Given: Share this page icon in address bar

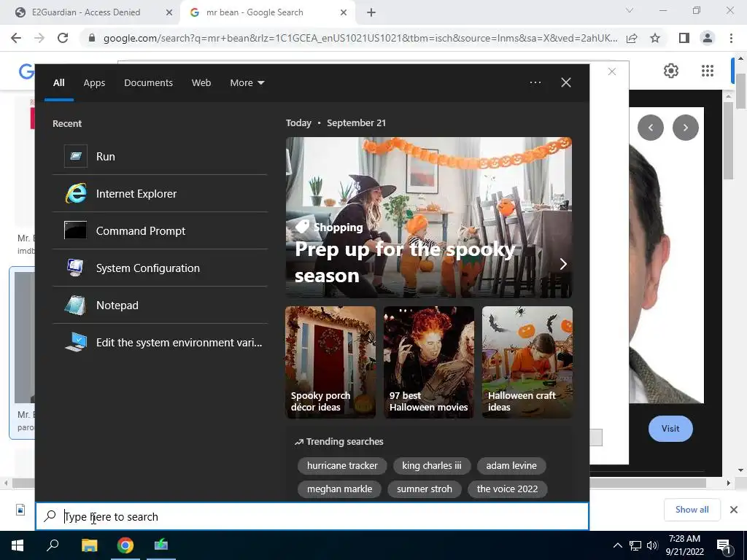Looking at the screenshot, I should [x=632, y=38].
